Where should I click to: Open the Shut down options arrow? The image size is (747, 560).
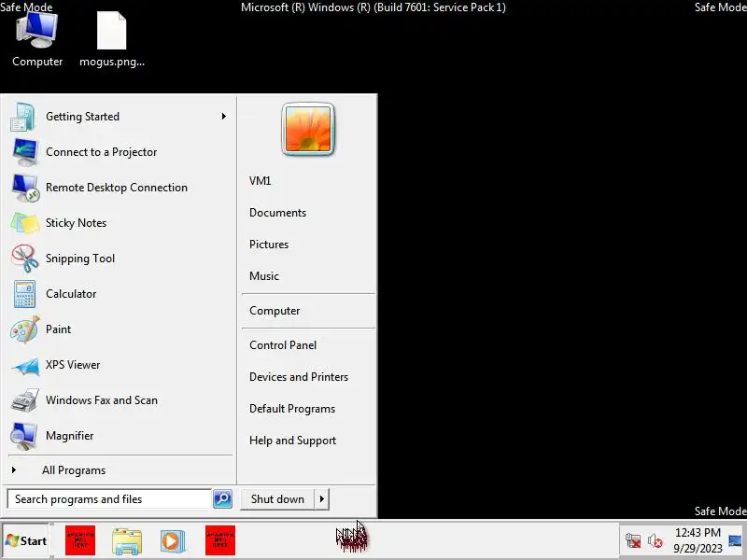tap(321, 499)
